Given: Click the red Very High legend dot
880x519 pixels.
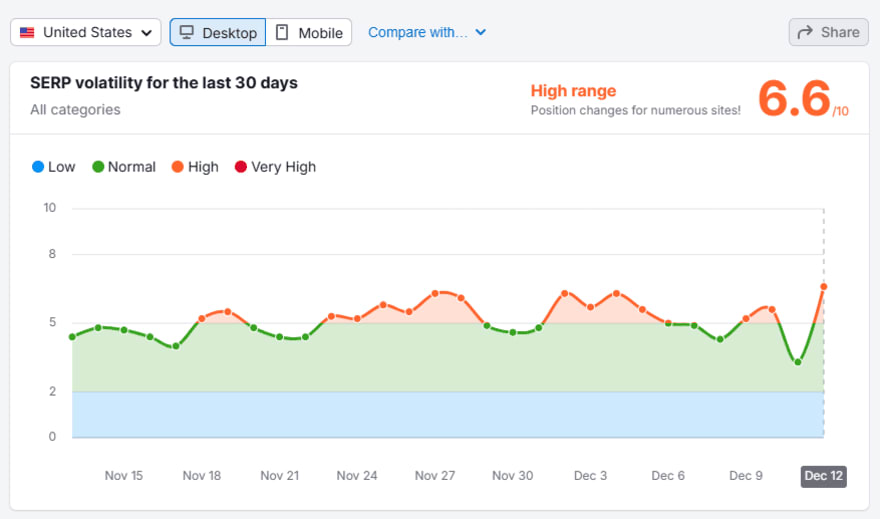Looking at the screenshot, I should pos(240,167).
